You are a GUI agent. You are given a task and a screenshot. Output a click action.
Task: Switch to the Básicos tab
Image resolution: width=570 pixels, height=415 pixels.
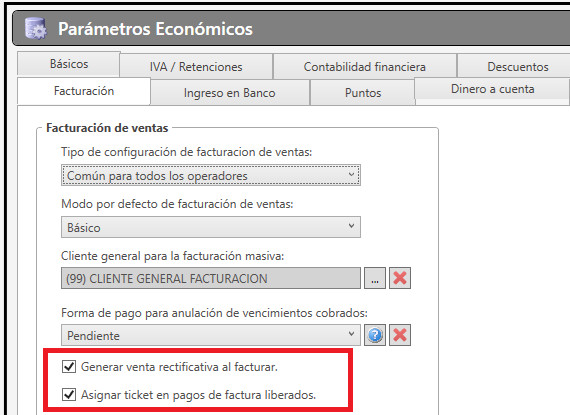click(x=69, y=64)
